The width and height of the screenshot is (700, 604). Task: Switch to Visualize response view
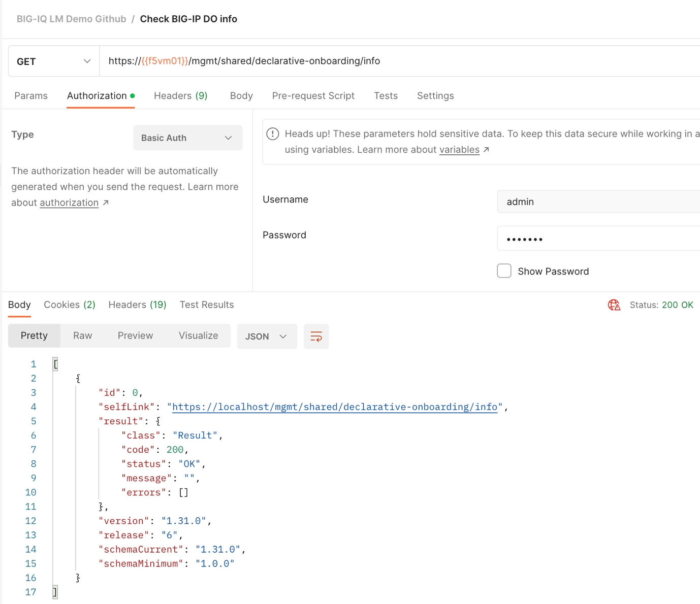point(198,336)
